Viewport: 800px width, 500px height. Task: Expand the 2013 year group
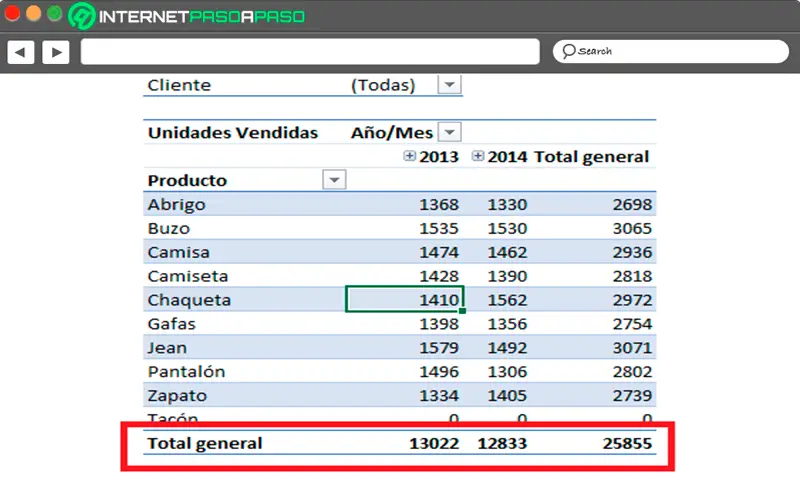409,156
